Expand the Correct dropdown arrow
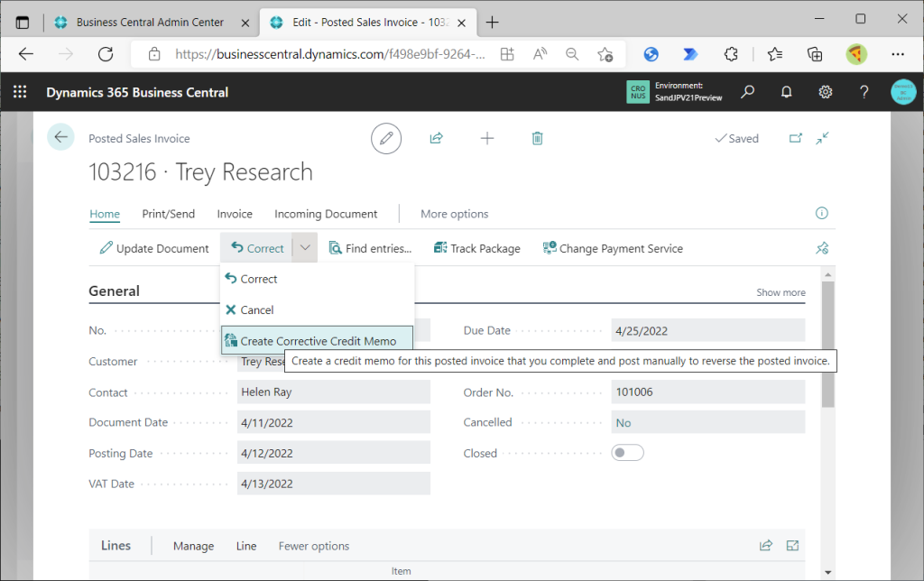This screenshot has width=924, height=581. [305, 248]
